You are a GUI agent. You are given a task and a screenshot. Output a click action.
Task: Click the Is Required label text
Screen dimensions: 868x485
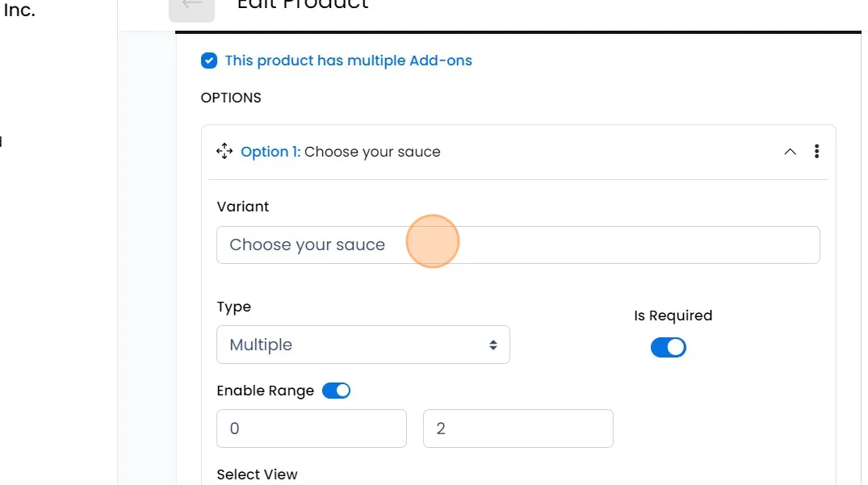tap(673, 316)
